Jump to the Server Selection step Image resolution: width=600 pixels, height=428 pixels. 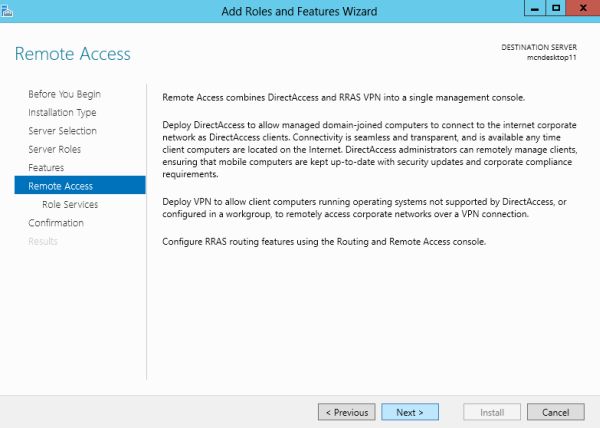point(62,131)
